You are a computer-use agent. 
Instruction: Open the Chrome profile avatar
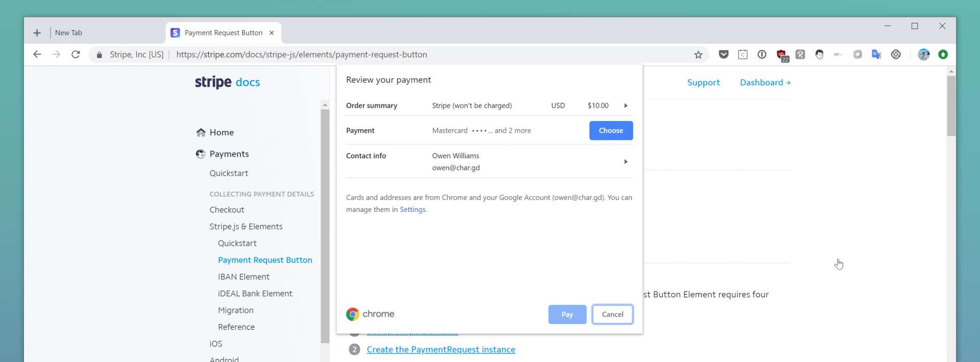tap(924, 54)
